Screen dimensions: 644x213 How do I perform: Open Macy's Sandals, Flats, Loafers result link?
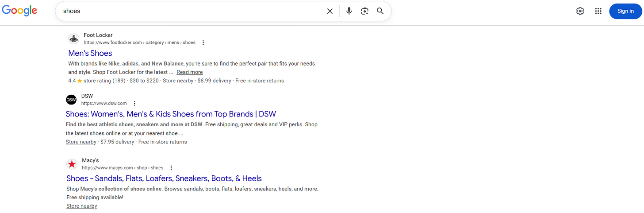point(164,178)
